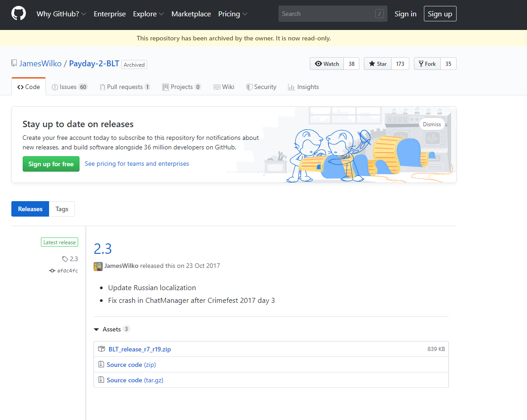The height and width of the screenshot is (420, 527).
Task: Click JamesWilko's avatar image
Action: 98,266
